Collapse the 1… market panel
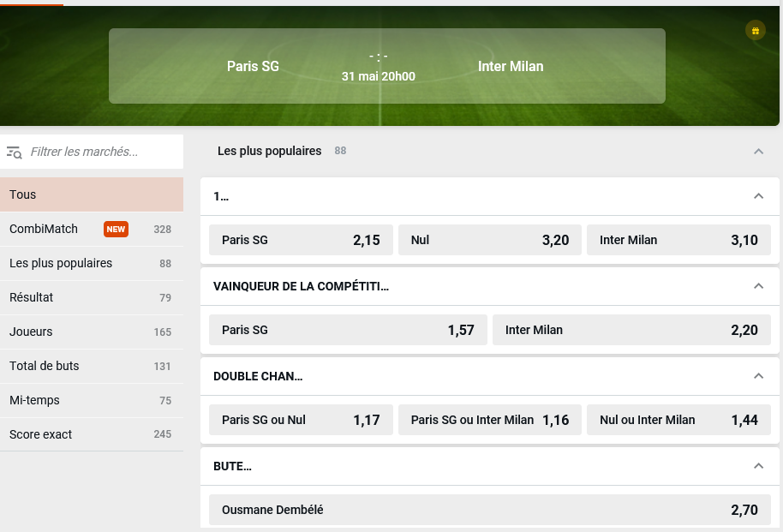 [758, 196]
